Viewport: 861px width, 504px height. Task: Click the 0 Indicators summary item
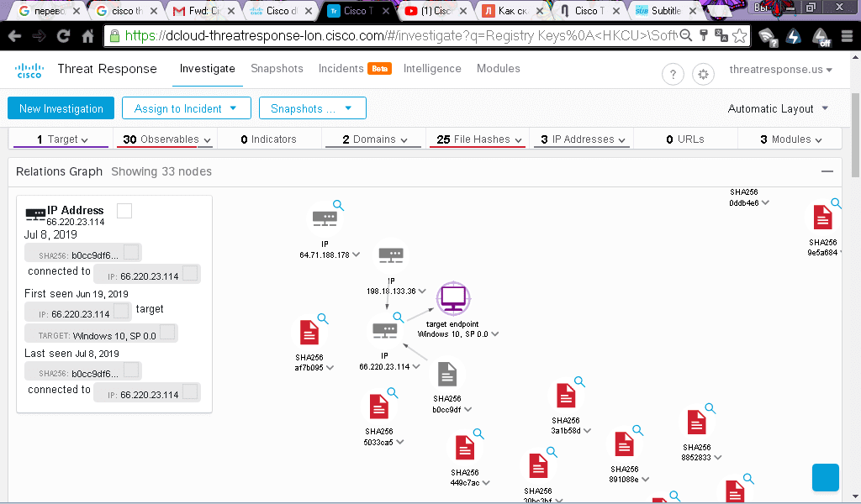pyautogui.click(x=268, y=139)
